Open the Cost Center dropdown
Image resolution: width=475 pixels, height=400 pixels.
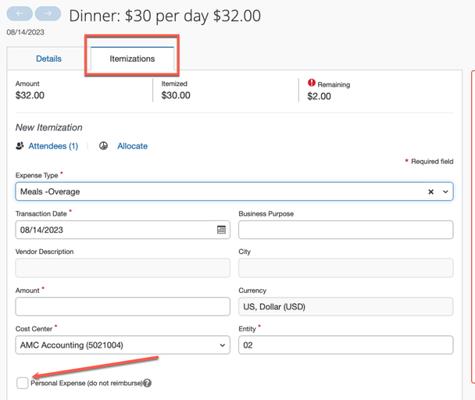(x=123, y=345)
